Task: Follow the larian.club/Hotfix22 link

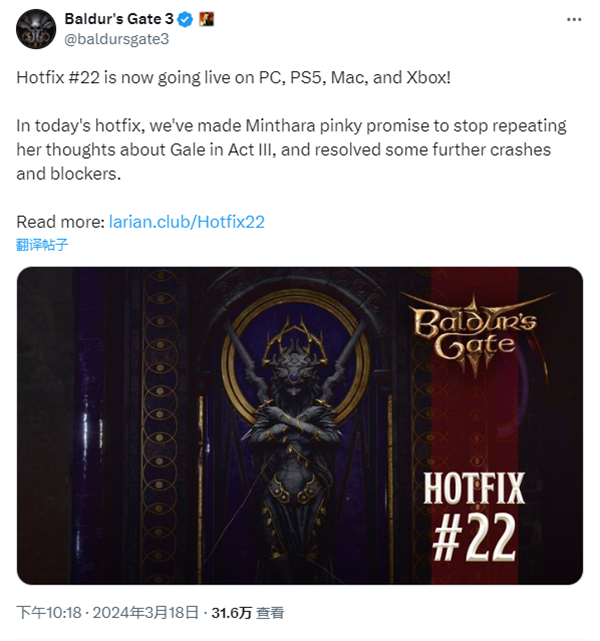Action: [187, 222]
